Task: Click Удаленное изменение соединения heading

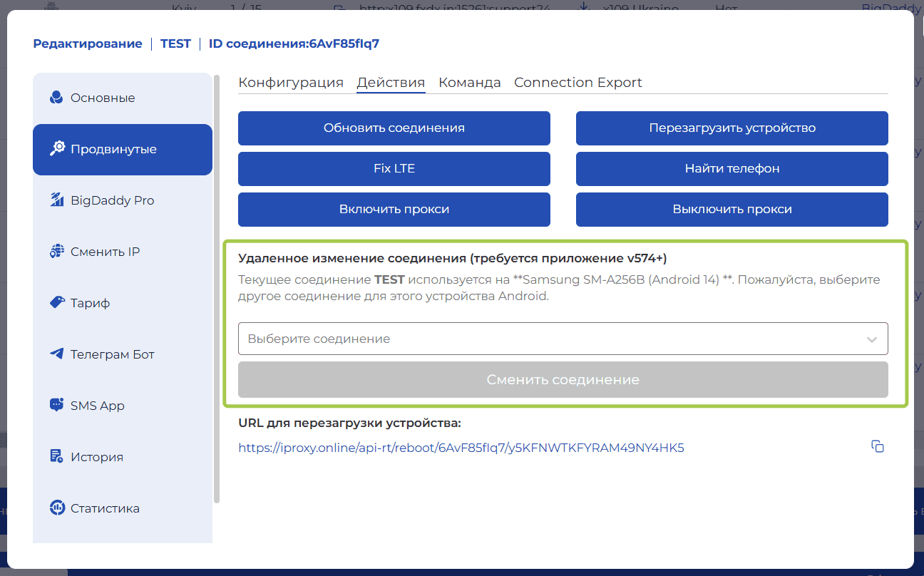Action: (x=453, y=258)
